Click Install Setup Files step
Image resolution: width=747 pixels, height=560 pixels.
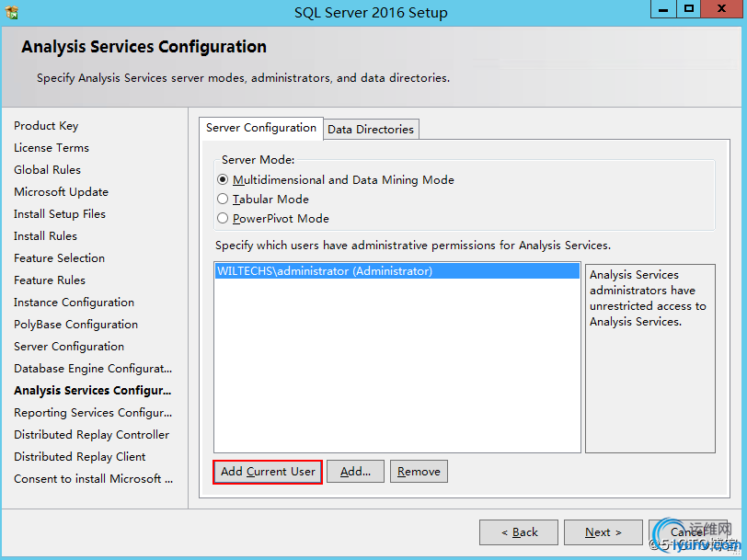pos(60,214)
